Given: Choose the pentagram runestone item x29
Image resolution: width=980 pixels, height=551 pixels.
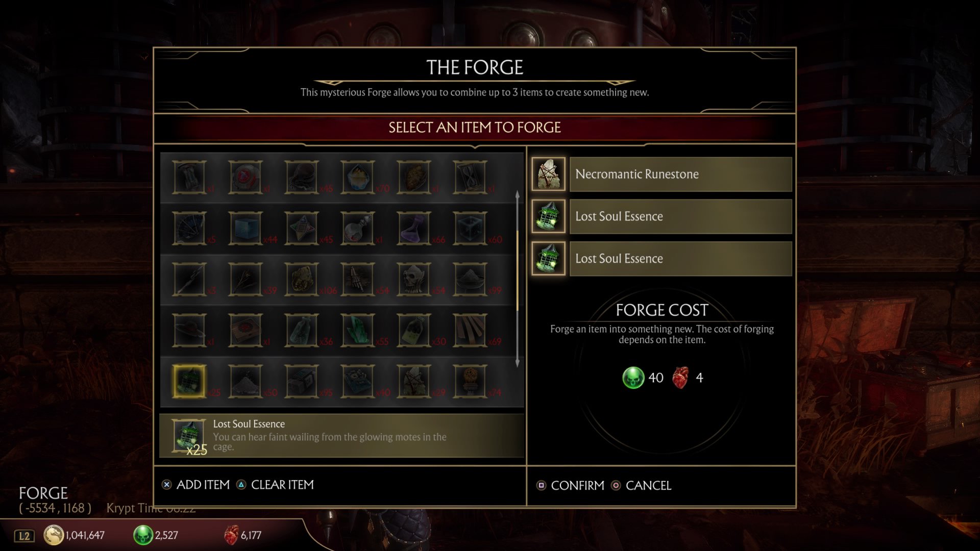Looking at the screenshot, I should (x=414, y=381).
